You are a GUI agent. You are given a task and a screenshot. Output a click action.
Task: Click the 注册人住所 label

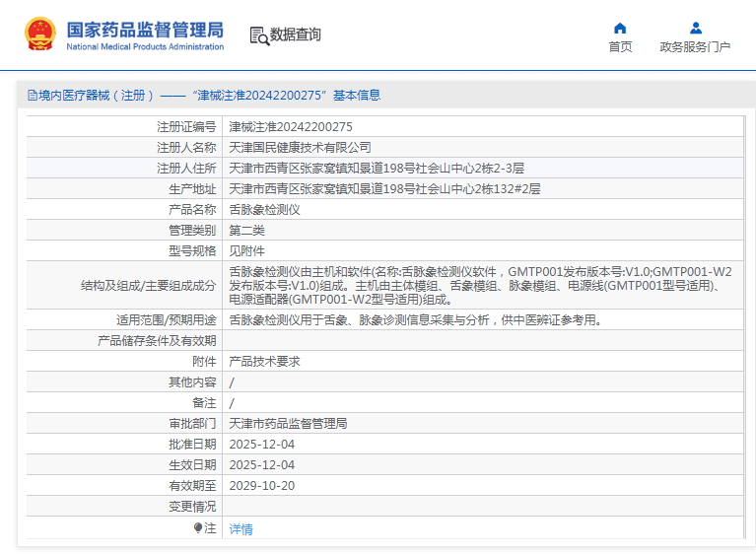click(186, 169)
